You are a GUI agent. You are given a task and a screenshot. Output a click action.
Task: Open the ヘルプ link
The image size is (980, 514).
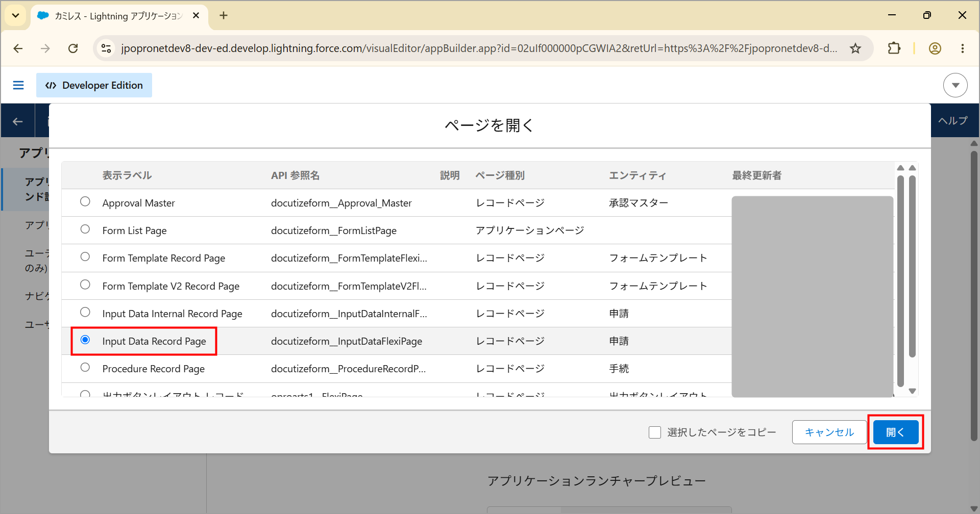point(953,121)
